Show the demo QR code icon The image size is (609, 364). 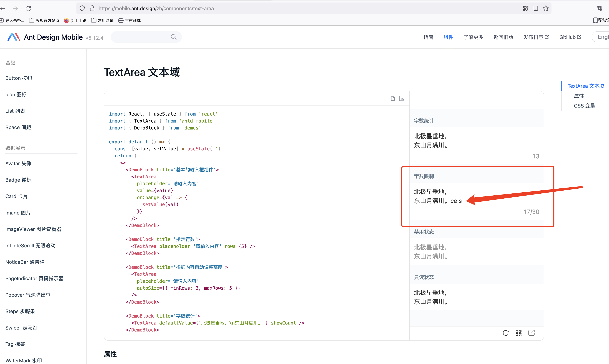[x=518, y=333]
